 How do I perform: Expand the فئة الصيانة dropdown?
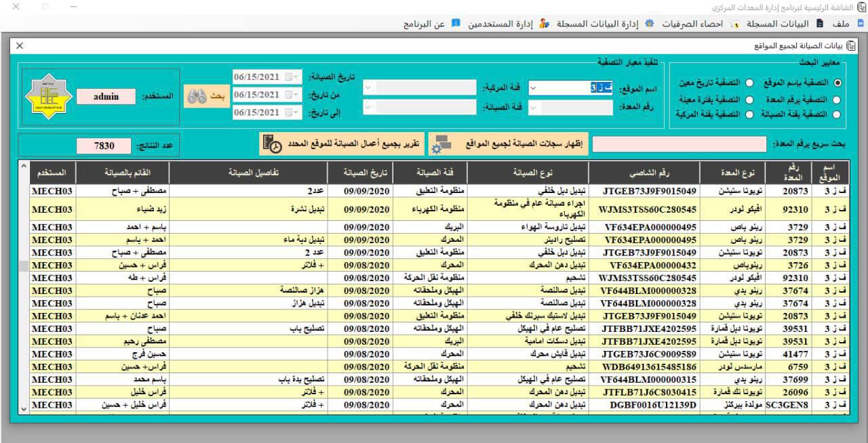click(368, 108)
